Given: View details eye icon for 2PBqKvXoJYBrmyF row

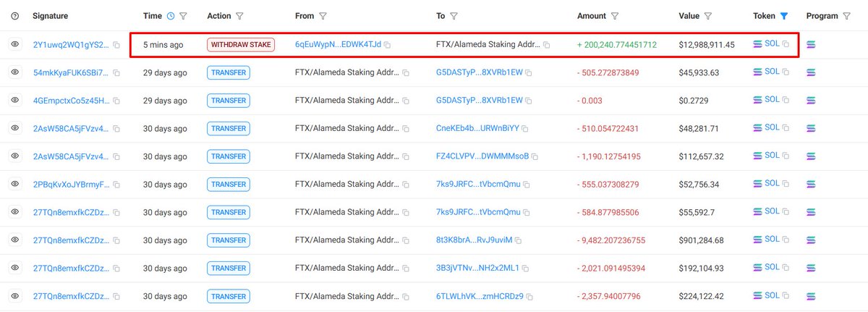Looking at the screenshot, I should (x=15, y=185).
